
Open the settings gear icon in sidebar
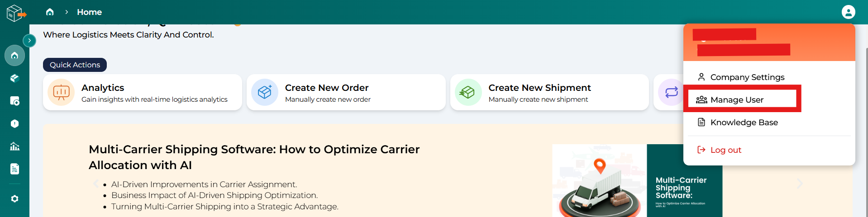click(14, 198)
